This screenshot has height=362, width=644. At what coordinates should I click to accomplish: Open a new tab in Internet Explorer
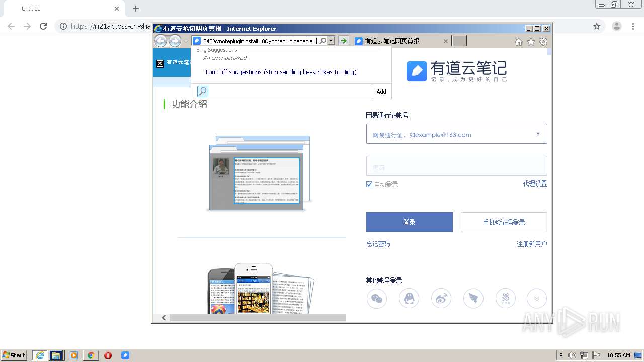459,41
